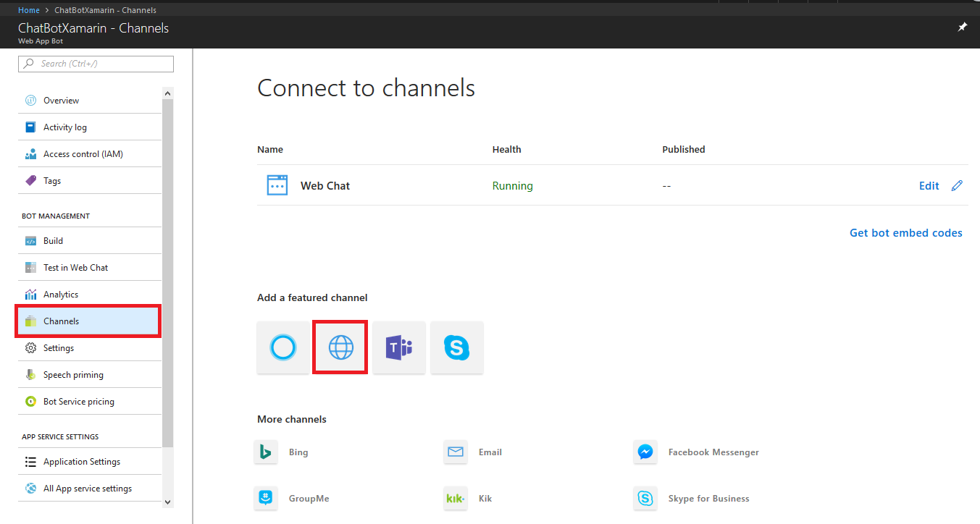Open Test in Web Chat

tap(90, 268)
